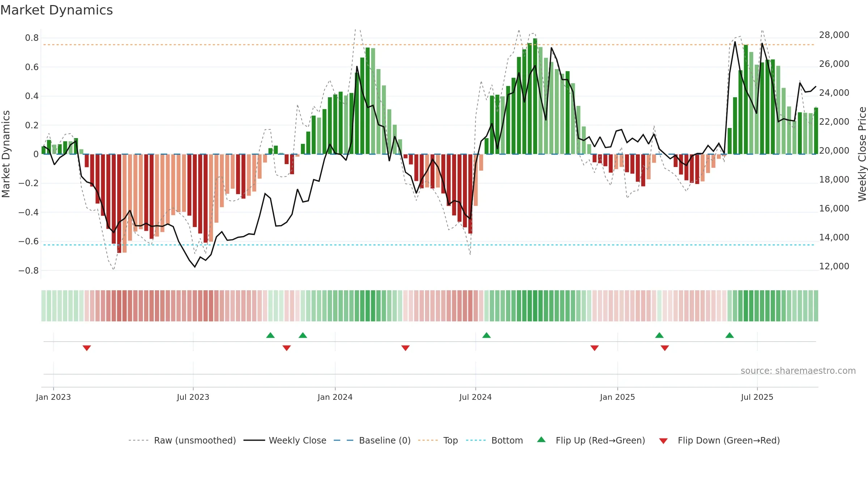
Task: Toggle the Flip Up (Red→Green) legend label
Action: point(600,440)
